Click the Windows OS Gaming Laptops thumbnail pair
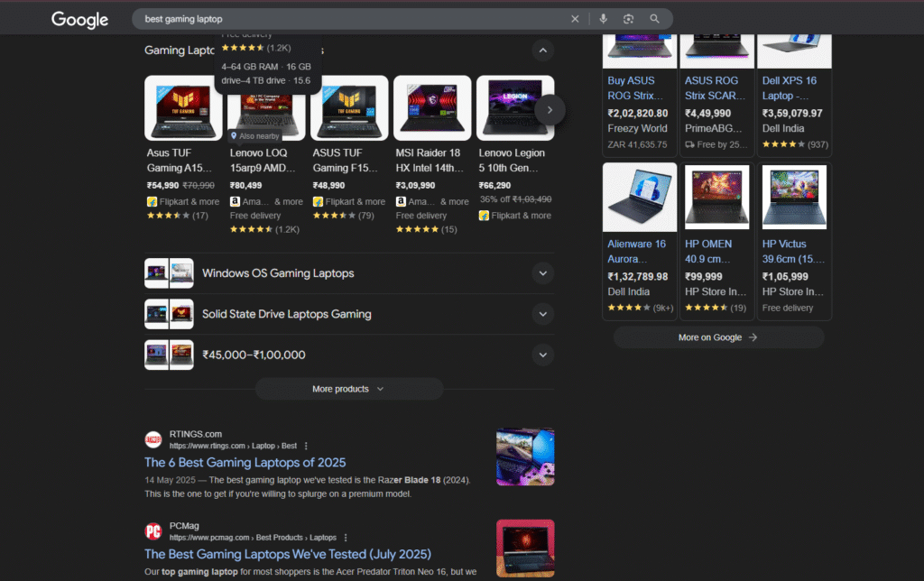This screenshot has height=581, width=924. pyautogui.click(x=169, y=273)
